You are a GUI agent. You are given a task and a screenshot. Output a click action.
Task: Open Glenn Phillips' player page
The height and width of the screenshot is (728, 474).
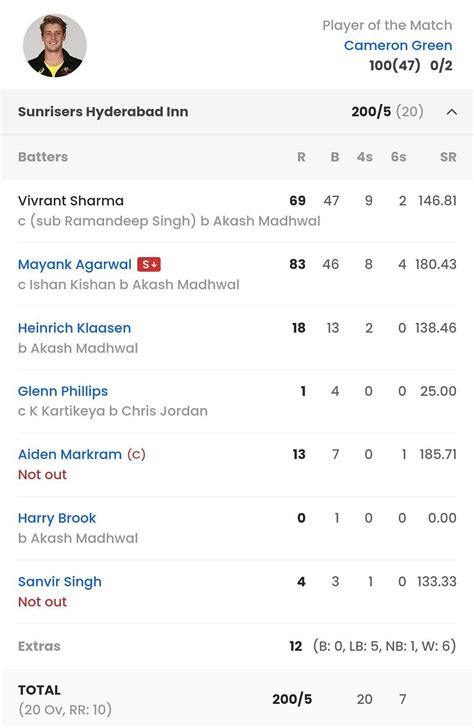click(63, 391)
